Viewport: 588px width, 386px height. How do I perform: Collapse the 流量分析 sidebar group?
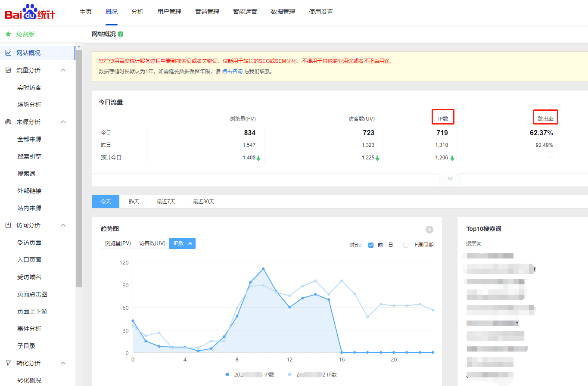tap(63, 70)
